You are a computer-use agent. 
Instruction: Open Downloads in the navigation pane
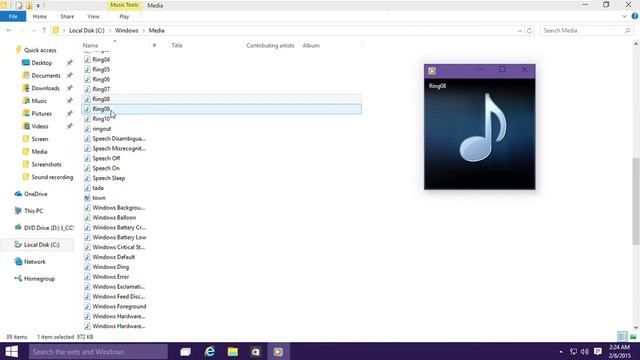(x=45, y=88)
